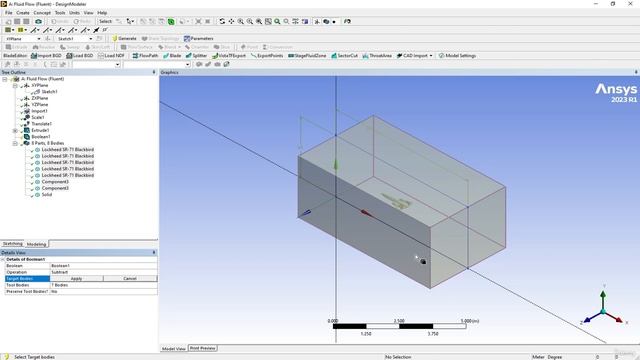640x360 pixels.
Task: Click the StageFluidZone tool
Action: [x=307, y=56]
